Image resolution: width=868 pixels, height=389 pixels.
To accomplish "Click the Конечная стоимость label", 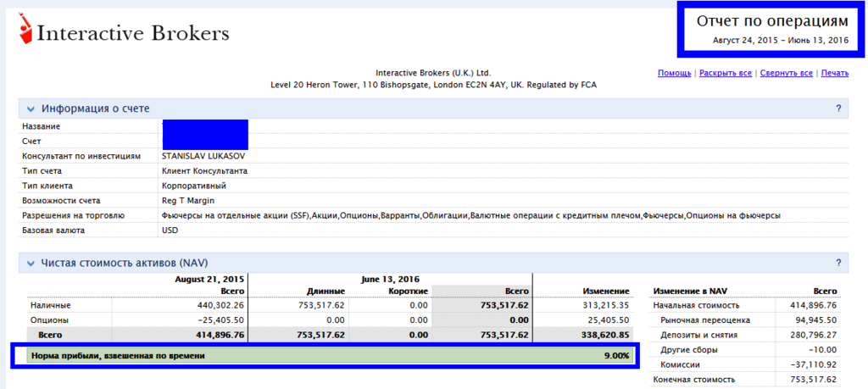I will (694, 380).
